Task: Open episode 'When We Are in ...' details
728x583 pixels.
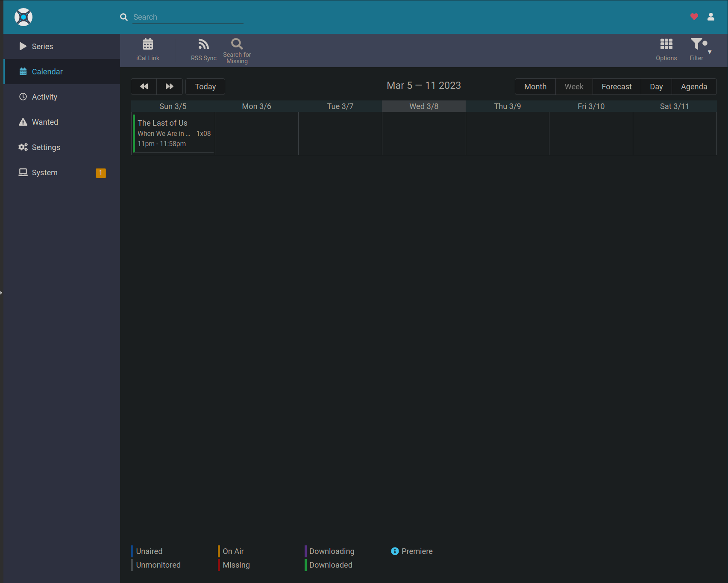Action: [x=164, y=133]
